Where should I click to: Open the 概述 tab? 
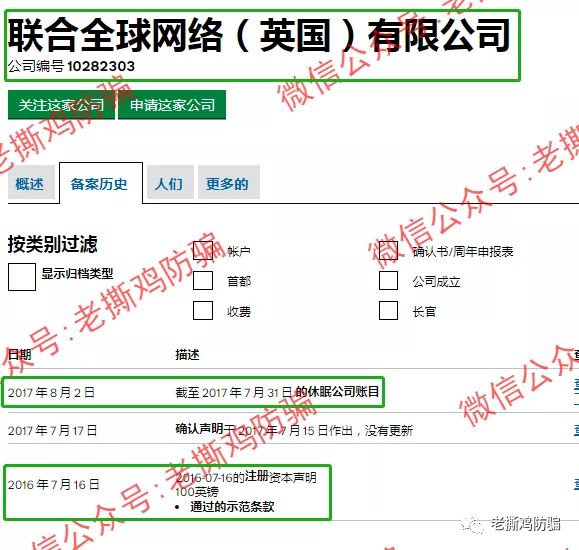31,182
